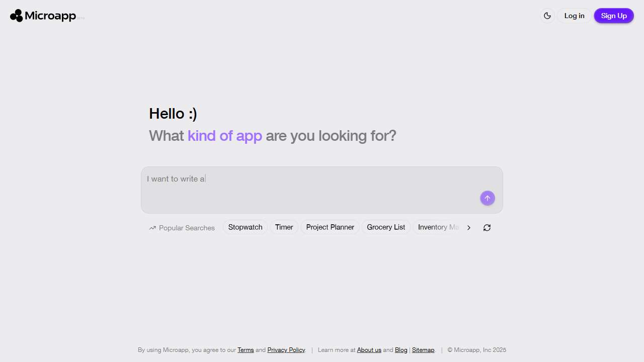Screen dimensions: 644x362
Task: Toggle dark mode with the moon icon
Action: point(547,16)
